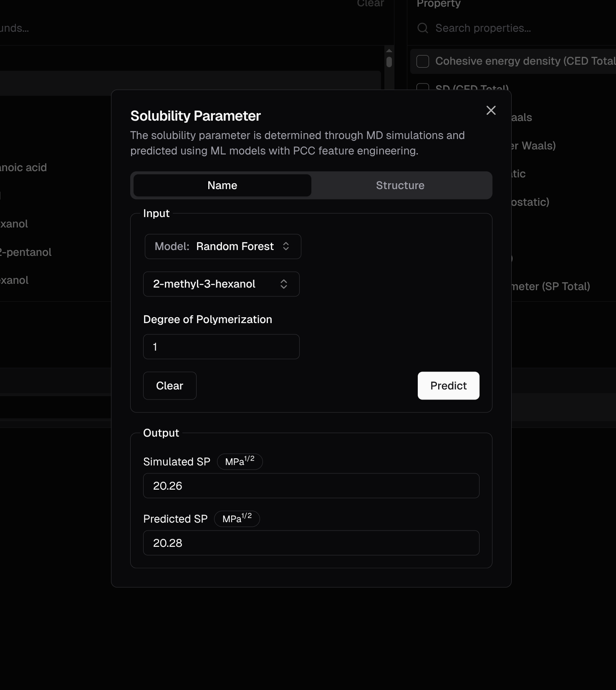Switch to the Structure tab

[400, 185]
